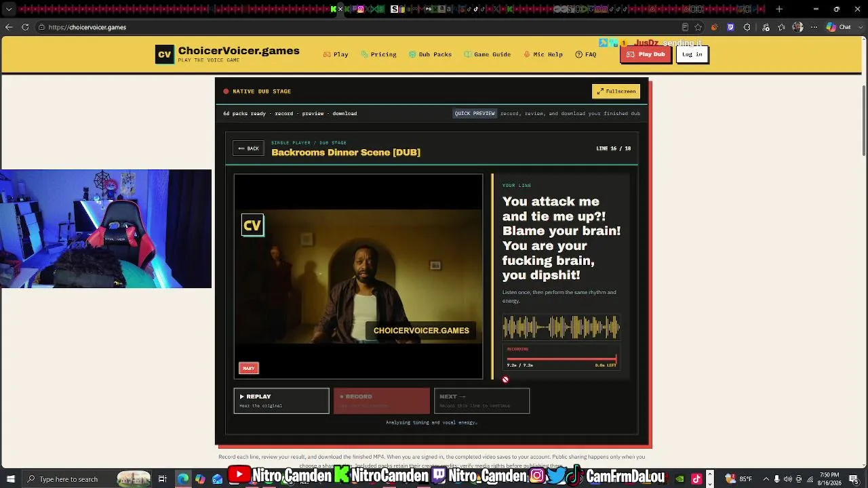Click the Windows Start button
Image resolution: width=868 pixels, height=488 pixels.
[x=10, y=479]
